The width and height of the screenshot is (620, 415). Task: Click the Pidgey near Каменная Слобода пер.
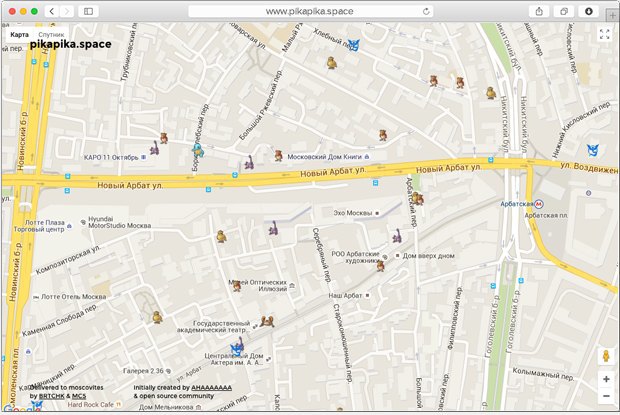pos(157,317)
